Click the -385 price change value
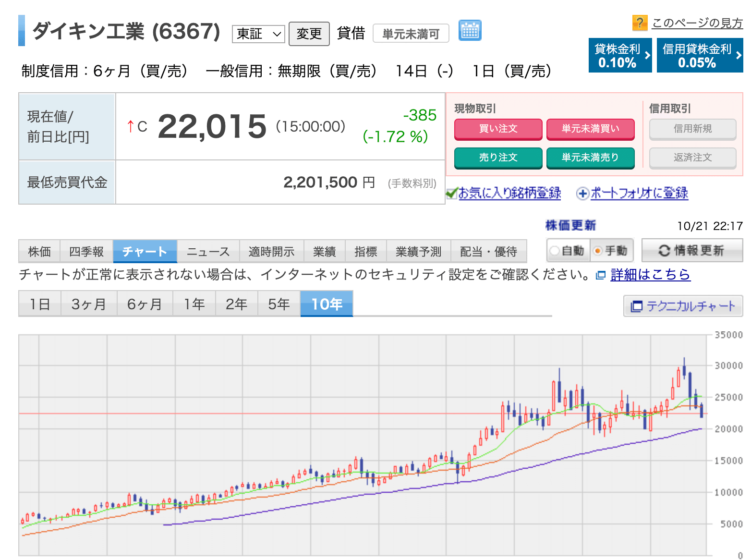Viewport: 751px width, 560px height. pyautogui.click(x=420, y=115)
